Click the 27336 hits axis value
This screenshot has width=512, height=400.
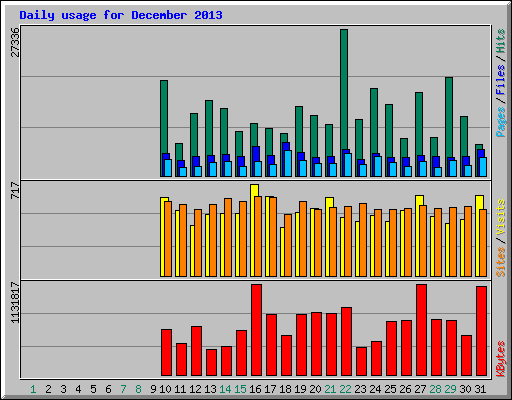coord(15,42)
